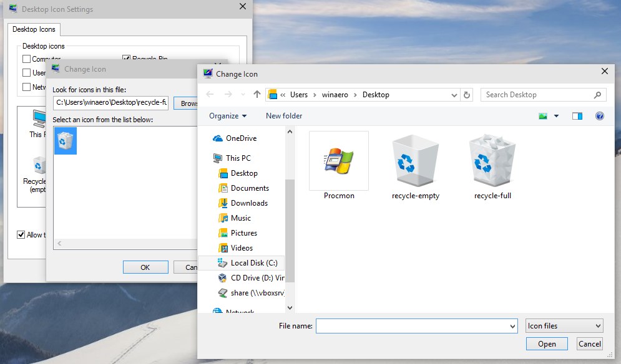Click New folder in the command bar
Viewport: 621px width, 364px height.
pos(283,115)
